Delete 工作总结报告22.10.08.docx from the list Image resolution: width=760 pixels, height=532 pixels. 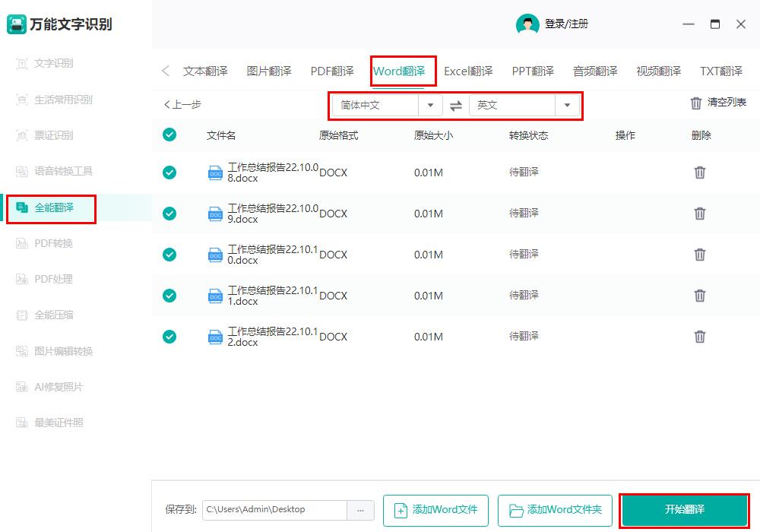pos(699,173)
